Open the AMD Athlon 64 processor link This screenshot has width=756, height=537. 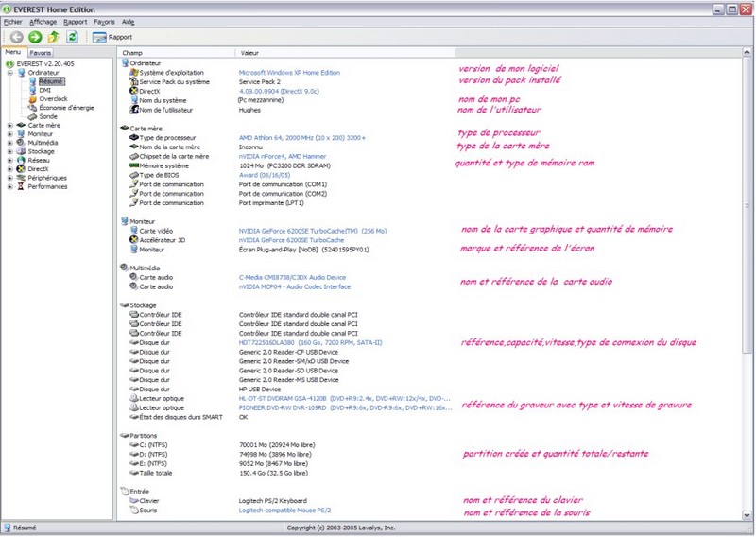pyautogui.click(x=301, y=138)
